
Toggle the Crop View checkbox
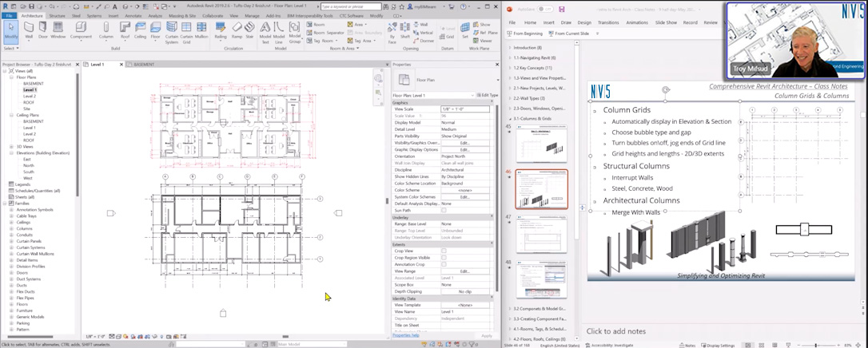(444, 251)
